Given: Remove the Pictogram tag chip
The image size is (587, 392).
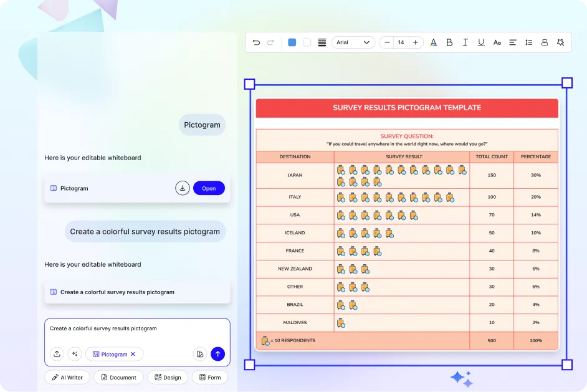Looking at the screenshot, I should point(133,354).
